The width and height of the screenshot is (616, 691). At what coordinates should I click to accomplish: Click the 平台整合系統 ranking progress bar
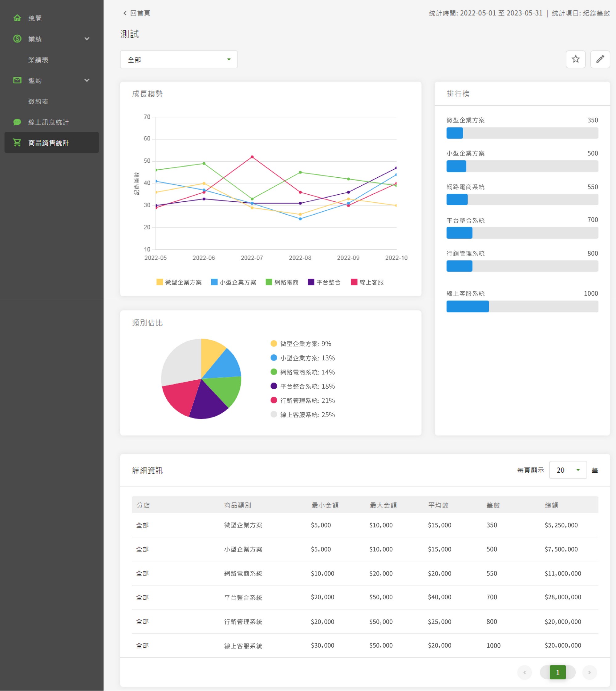(x=522, y=233)
